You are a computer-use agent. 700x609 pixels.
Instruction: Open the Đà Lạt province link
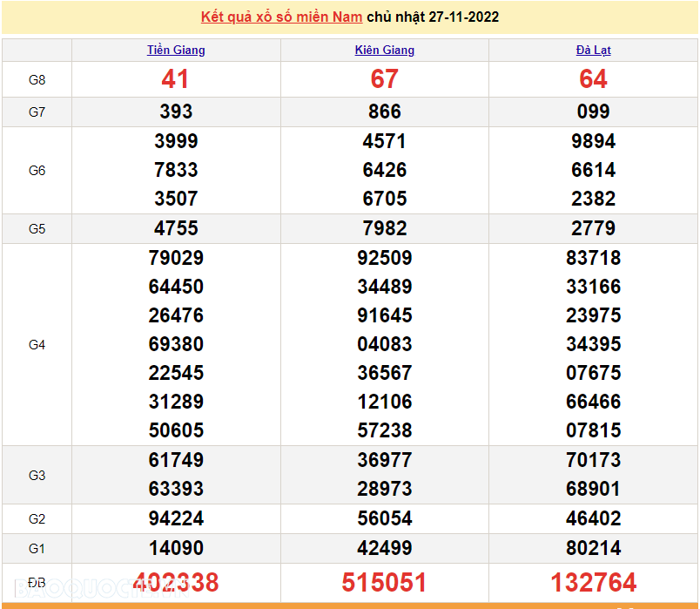click(593, 50)
